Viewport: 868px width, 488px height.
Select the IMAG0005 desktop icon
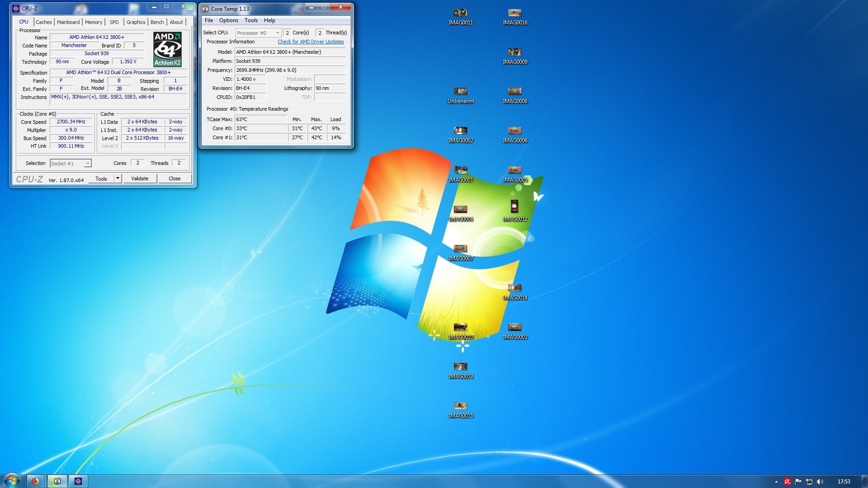tap(514, 174)
